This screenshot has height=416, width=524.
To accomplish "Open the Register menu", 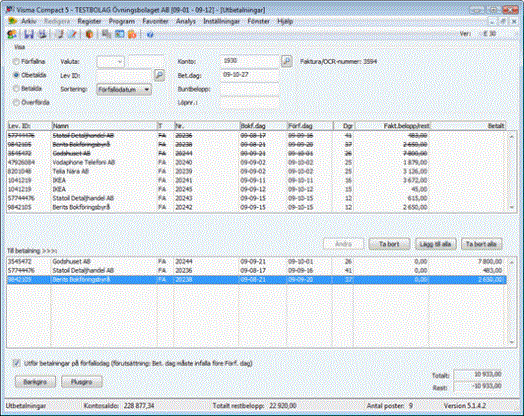I will (89, 21).
